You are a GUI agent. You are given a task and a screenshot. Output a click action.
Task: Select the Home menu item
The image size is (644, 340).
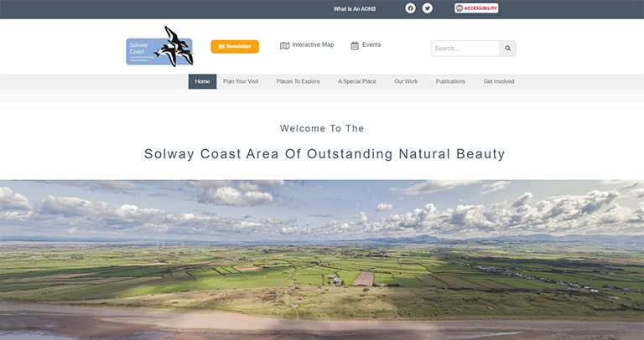click(202, 81)
